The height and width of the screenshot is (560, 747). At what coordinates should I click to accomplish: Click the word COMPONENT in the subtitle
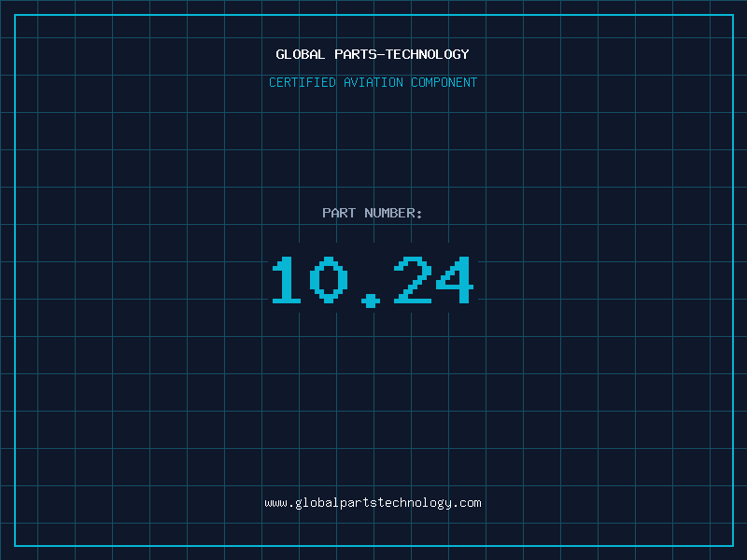coord(444,82)
